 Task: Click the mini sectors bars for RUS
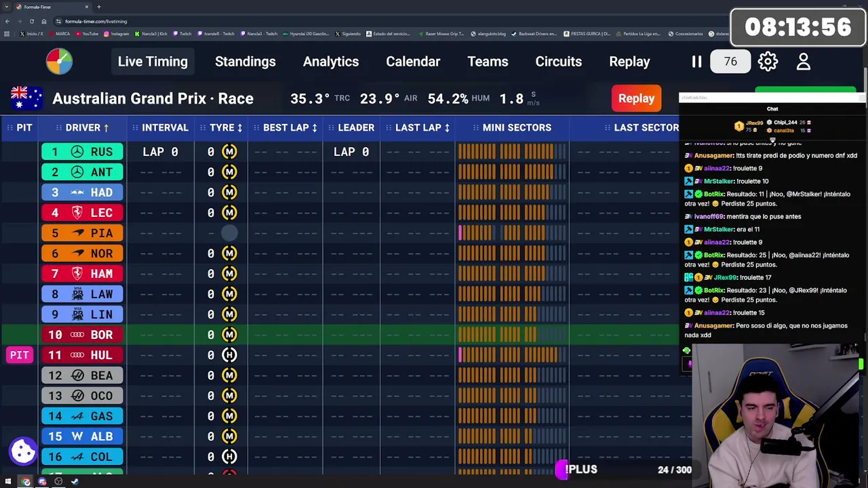tap(512, 152)
